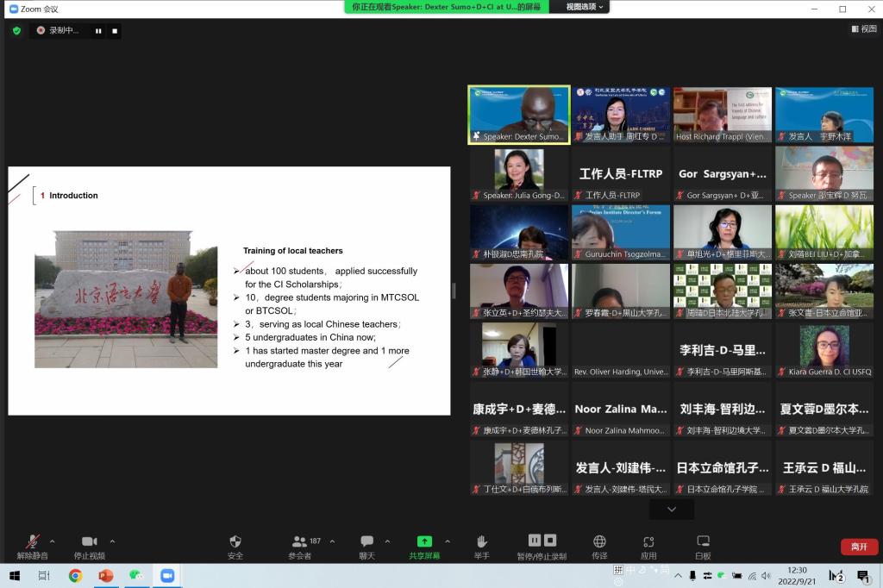Image resolution: width=883 pixels, height=588 pixels.
Task: Toggle the stop video camera button
Action: pos(89,542)
